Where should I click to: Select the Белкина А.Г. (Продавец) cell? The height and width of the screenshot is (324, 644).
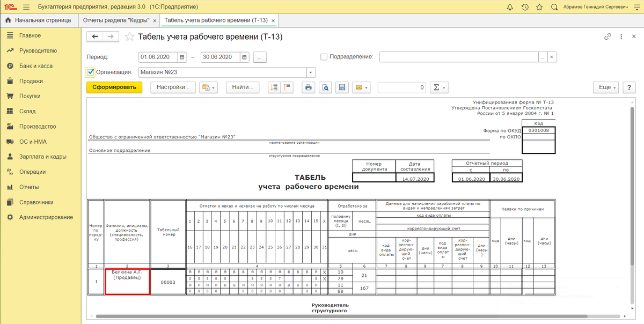[127, 282]
